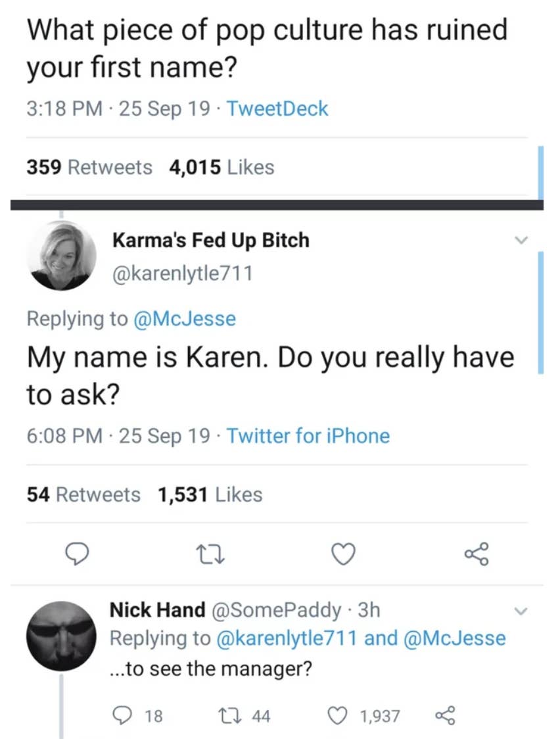Share Nick Hand's reply
560x739 pixels.
point(446,716)
